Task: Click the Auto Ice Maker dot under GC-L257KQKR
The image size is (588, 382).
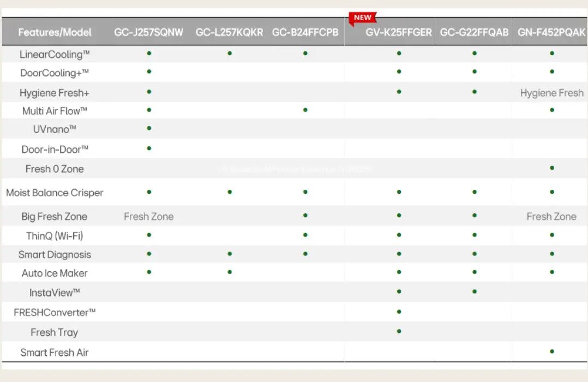Action: [230, 272]
